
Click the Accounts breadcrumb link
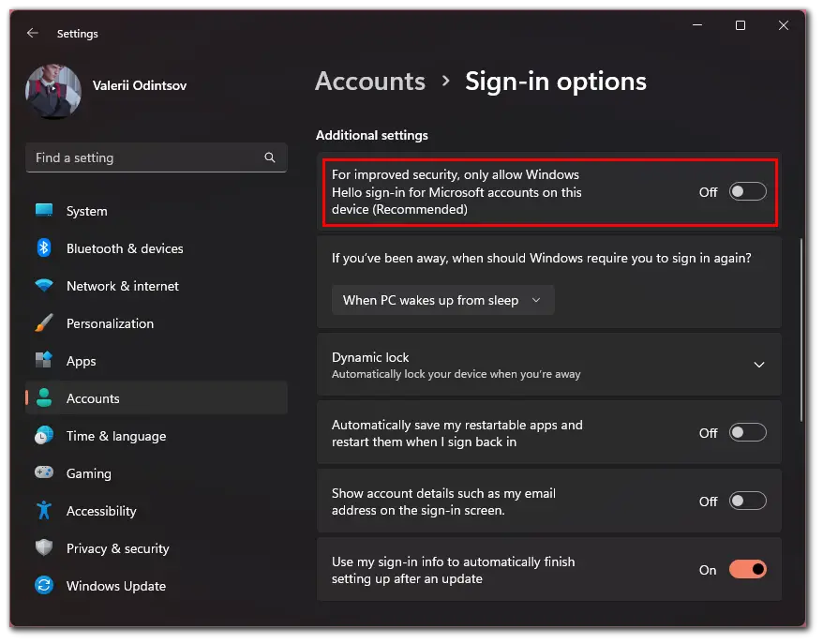pyautogui.click(x=370, y=82)
